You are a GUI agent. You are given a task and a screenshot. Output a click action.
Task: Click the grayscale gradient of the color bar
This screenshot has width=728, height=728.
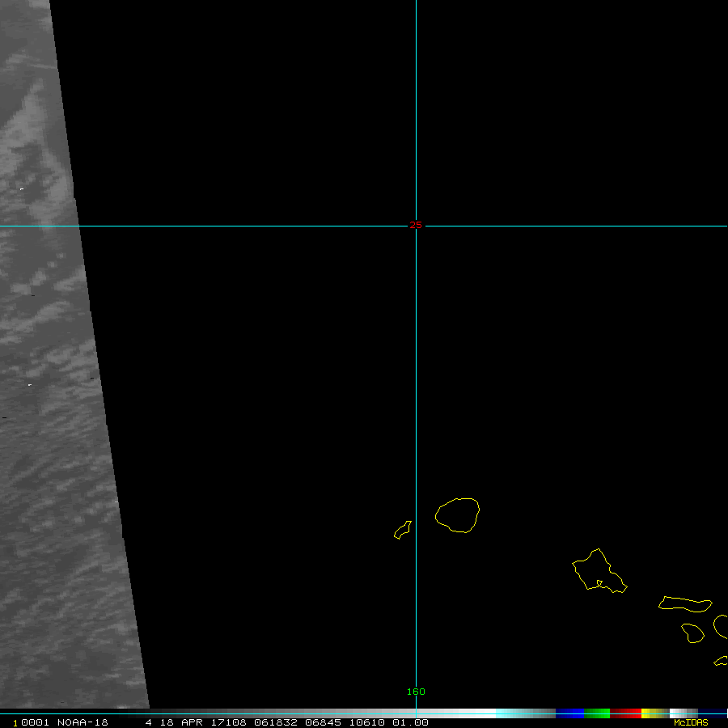tap(324, 713)
